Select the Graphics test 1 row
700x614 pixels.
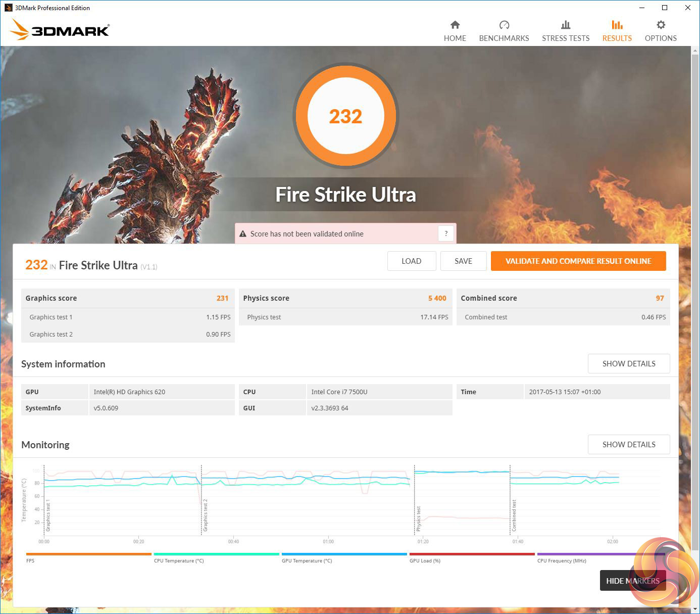click(128, 317)
